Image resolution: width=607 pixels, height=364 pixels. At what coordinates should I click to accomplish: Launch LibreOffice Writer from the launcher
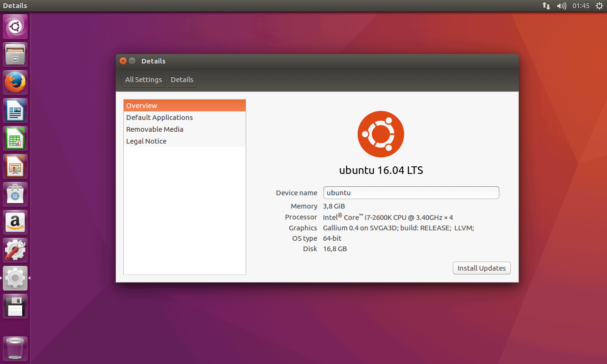15,110
